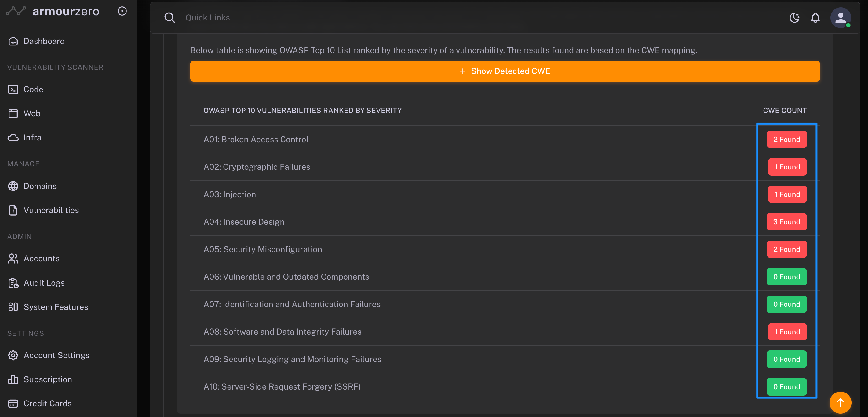Click the A04 Insecure Design 3 Found badge
Image resolution: width=868 pixels, height=417 pixels.
coord(786,222)
